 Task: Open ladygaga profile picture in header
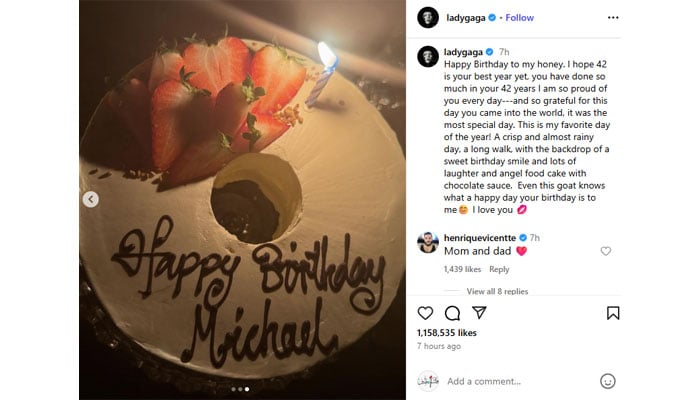427,17
